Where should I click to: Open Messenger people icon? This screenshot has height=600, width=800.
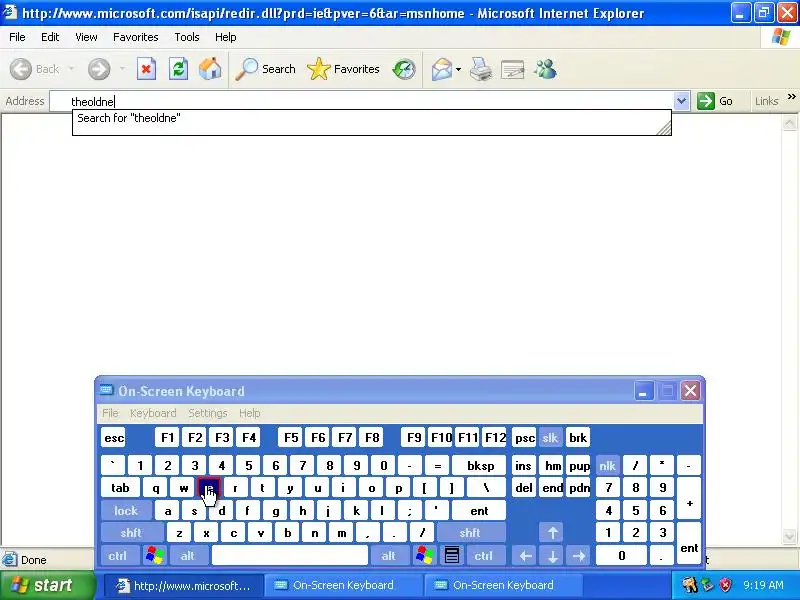545,69
